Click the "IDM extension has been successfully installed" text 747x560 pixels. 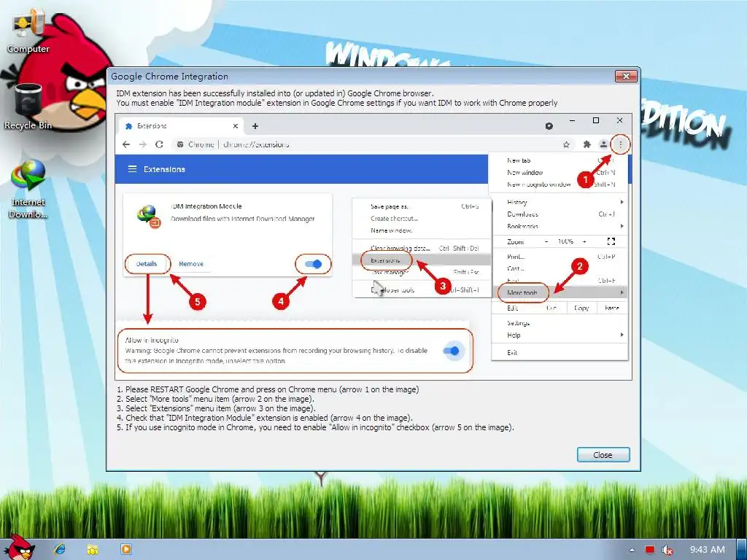[x=275, y=93]
